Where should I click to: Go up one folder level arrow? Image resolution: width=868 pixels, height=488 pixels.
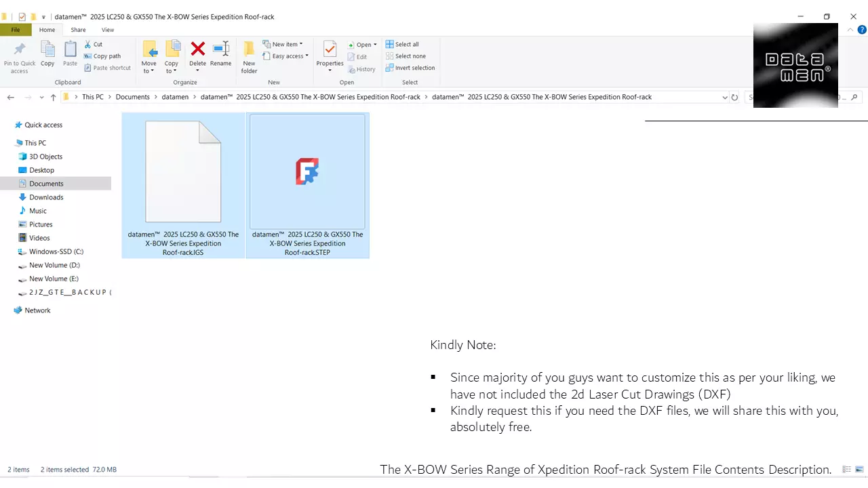[x=53, y=98]
